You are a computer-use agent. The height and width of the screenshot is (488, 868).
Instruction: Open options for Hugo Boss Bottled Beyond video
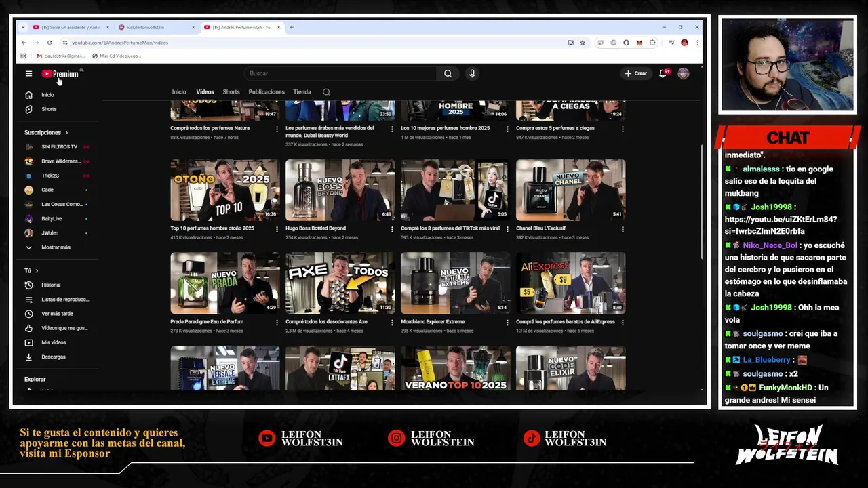click(x=392, y=229)
